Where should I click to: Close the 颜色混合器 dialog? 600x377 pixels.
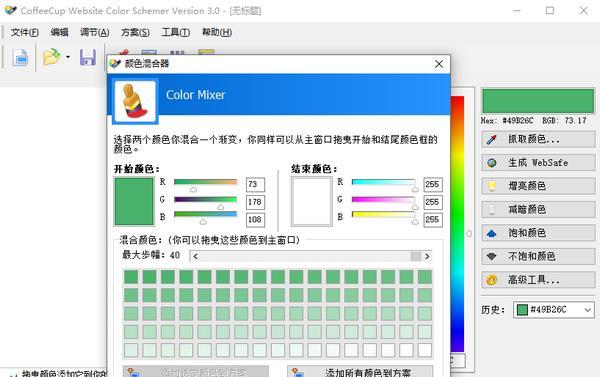(439, 64)
